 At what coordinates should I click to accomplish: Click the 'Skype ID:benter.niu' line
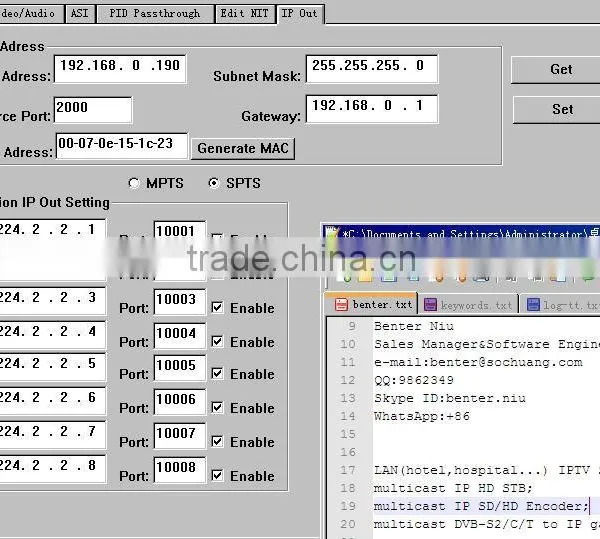[450, 398]
